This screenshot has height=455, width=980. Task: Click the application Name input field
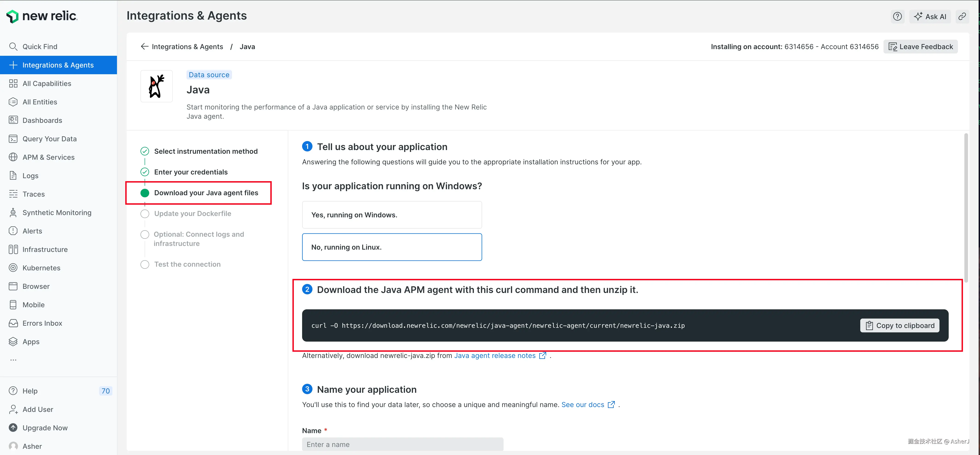coord(402,444)
